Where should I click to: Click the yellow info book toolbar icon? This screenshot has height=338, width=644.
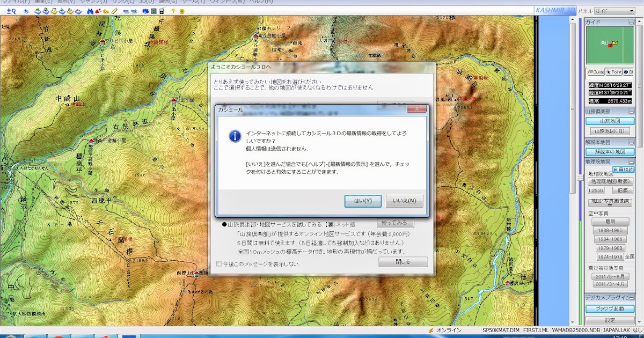point(182,11)
